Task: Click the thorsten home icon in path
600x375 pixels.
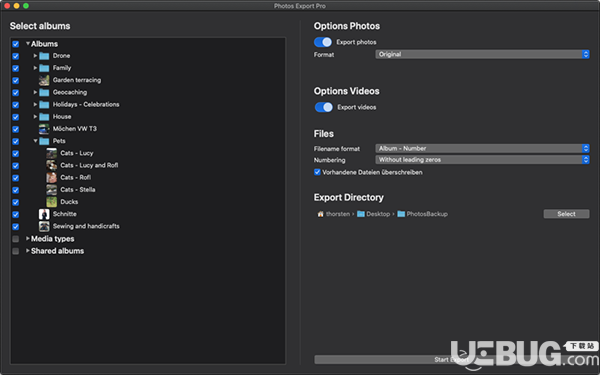Action: click(x=321, y=214)
